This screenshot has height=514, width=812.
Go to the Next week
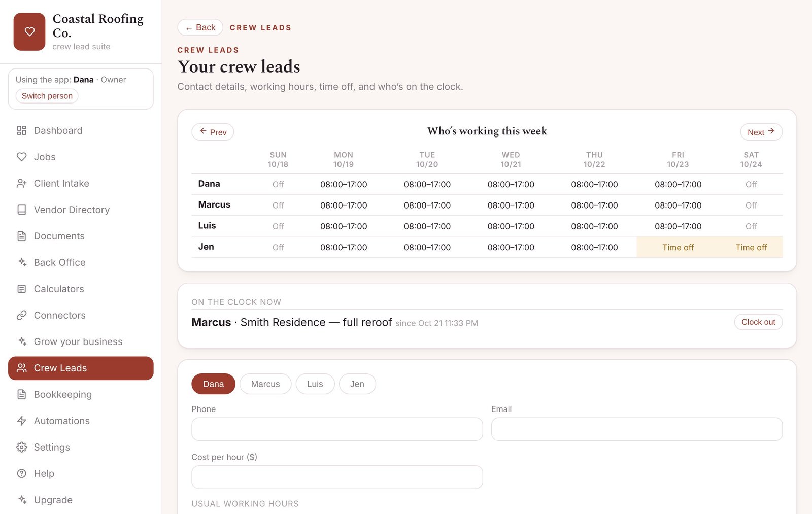click(761, 132)
